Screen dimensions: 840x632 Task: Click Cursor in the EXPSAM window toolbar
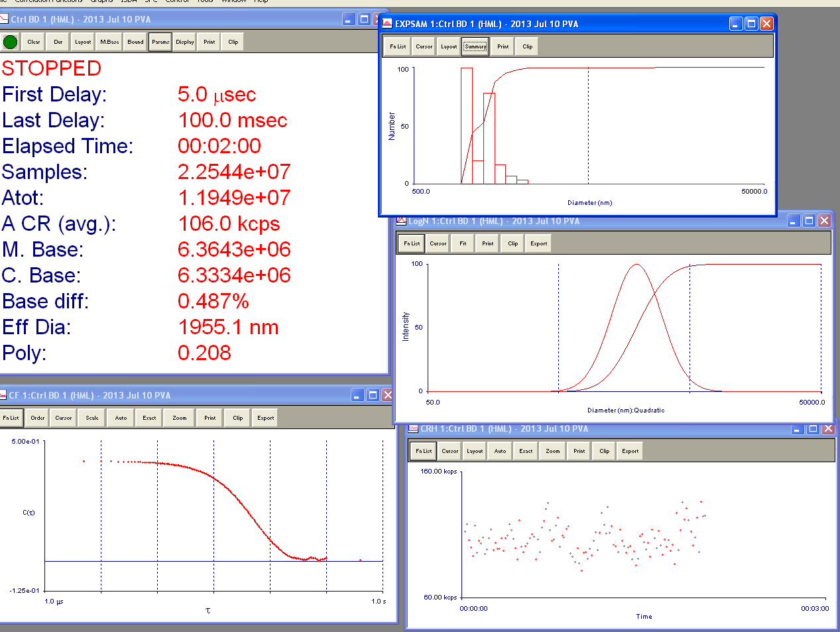pos(424,46)
